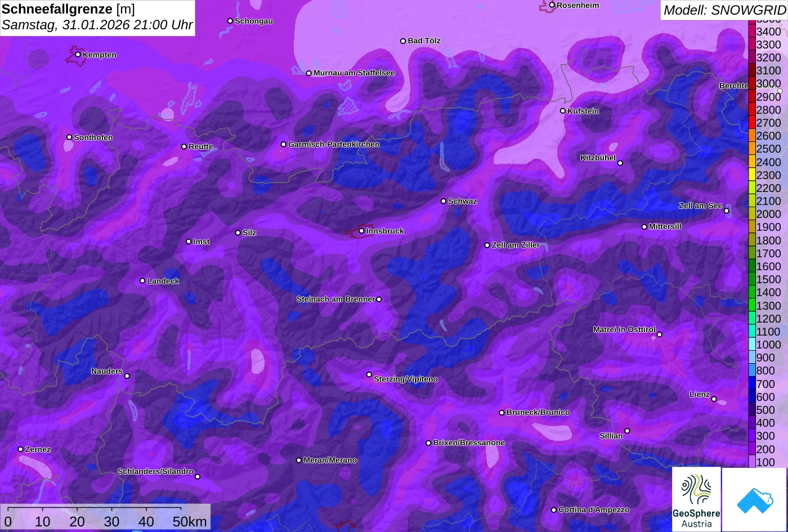The image size is (788, 532).
Task: Click the Sterzing/Vipiteno marker dot
Action: click(x=369, y=374)
